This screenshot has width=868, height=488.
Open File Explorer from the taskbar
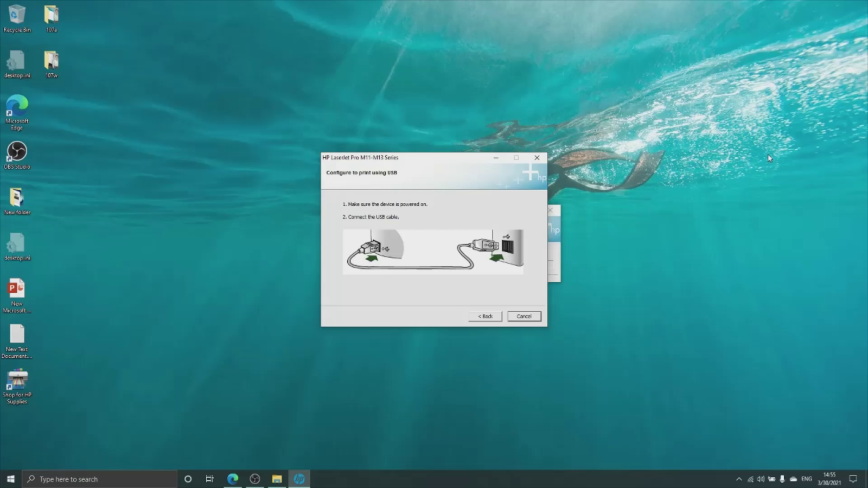[277, 479]
